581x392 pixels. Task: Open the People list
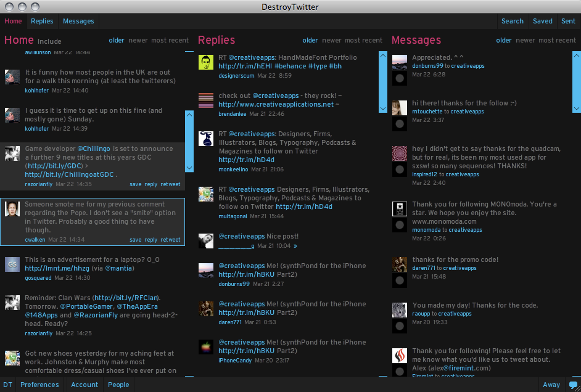pos(118,385)
